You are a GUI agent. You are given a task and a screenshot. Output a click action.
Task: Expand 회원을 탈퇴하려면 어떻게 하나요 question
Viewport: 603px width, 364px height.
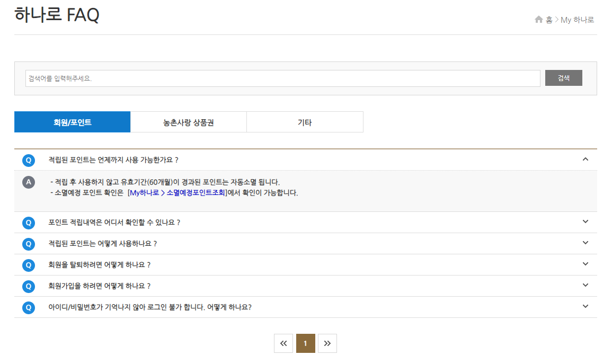(586, 264)
